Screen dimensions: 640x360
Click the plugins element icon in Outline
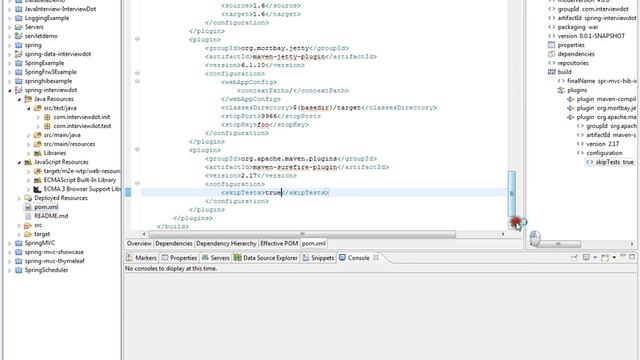click(561, 90)
